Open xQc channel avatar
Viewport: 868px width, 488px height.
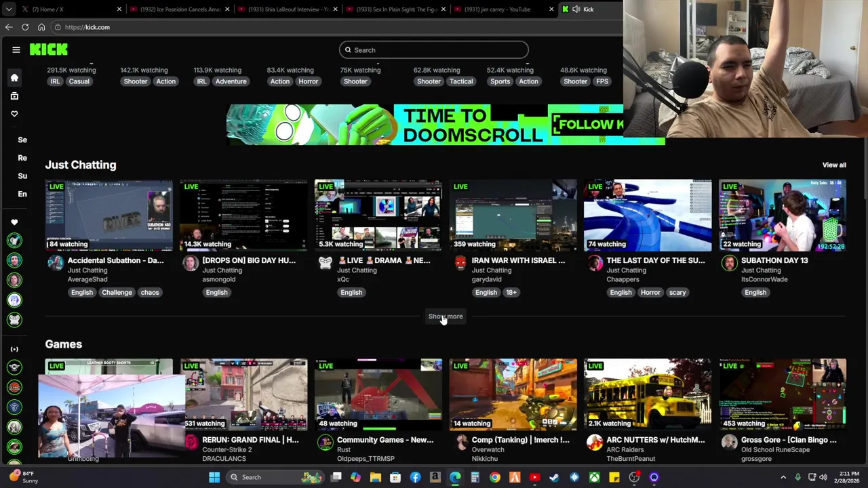point(325,263)
